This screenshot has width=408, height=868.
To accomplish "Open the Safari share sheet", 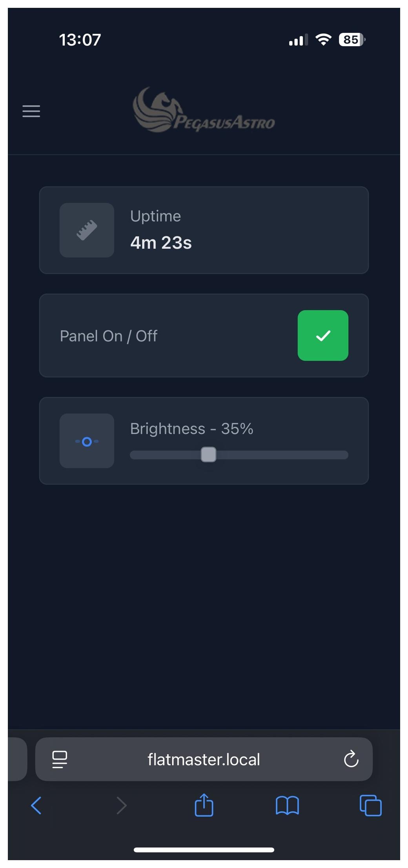I will [204, 805].
